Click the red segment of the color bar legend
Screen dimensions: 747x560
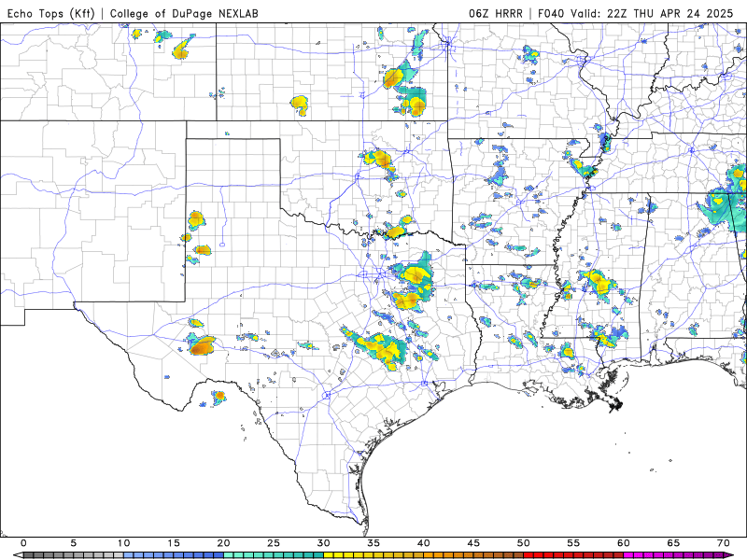click(573, 555)
